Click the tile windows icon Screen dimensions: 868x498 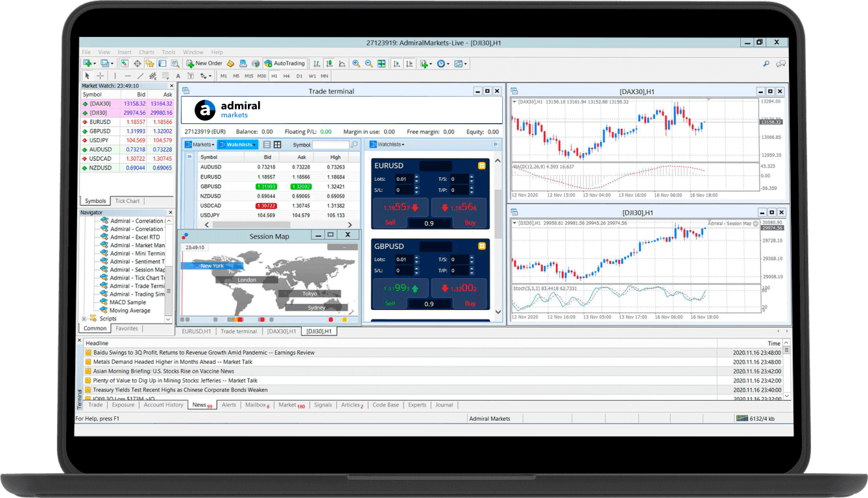[381, 64]
